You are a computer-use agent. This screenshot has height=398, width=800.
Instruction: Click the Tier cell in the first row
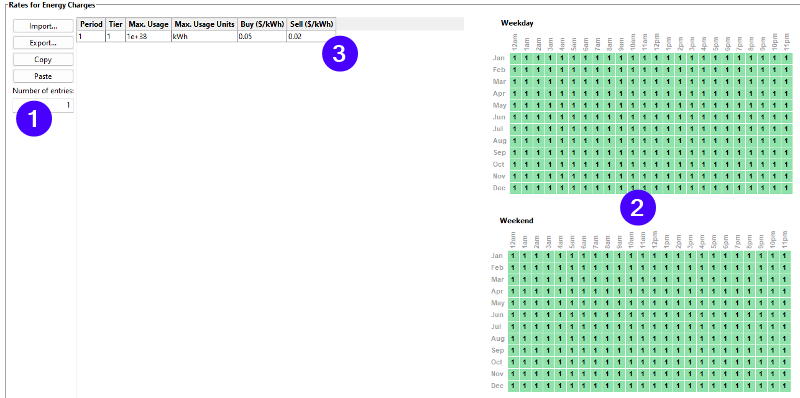[115, 36]
